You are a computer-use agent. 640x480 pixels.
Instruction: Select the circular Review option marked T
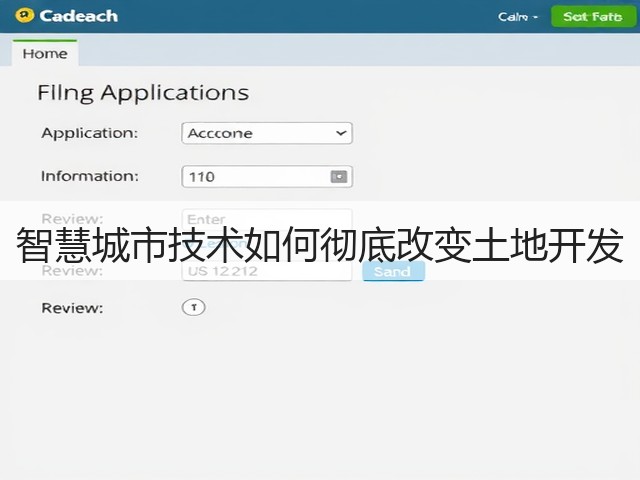193,307
